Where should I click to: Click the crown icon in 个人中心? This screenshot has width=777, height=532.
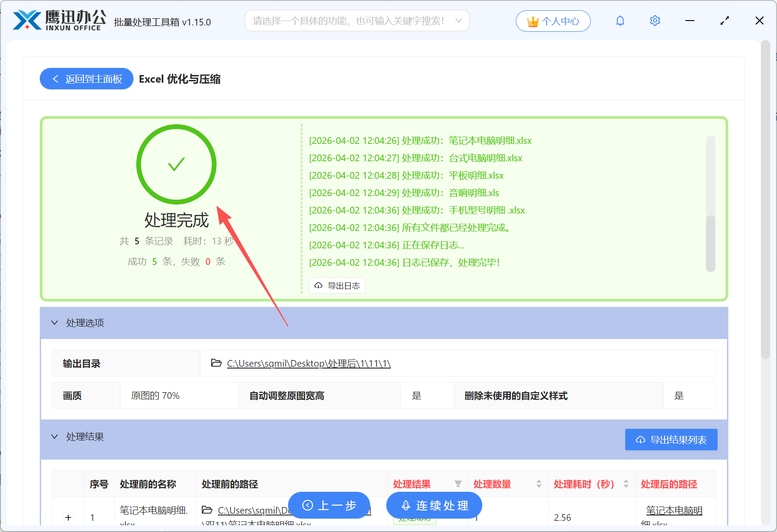pos(532,20)
